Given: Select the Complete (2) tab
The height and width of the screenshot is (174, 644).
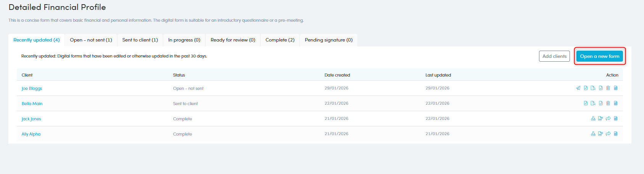Looking at the screenshot, I should point(280,40).
